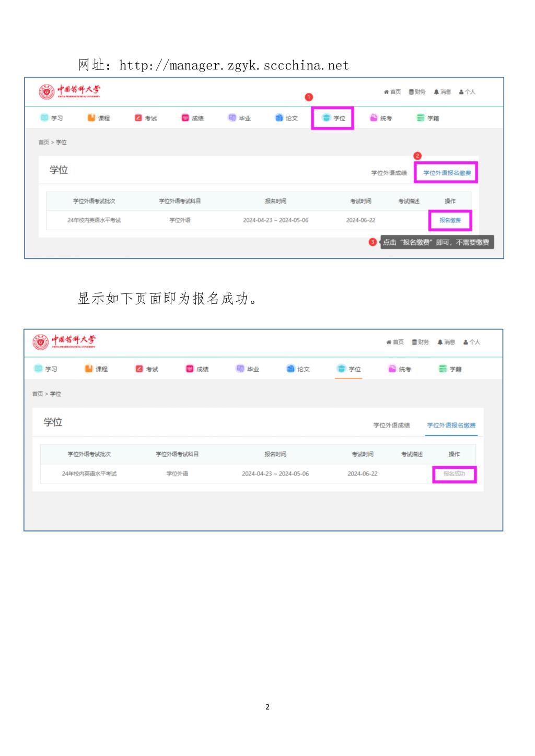Click the 学籍 icon in the lower screenshot
This screenshot has height=756, width=535.
(x=443, y=369)
